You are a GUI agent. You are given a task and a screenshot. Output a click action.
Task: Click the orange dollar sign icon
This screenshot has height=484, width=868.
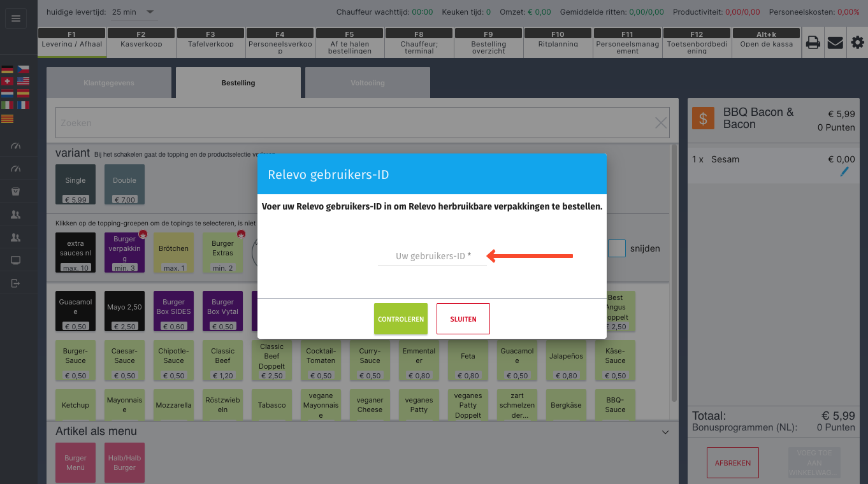[703, 118]
